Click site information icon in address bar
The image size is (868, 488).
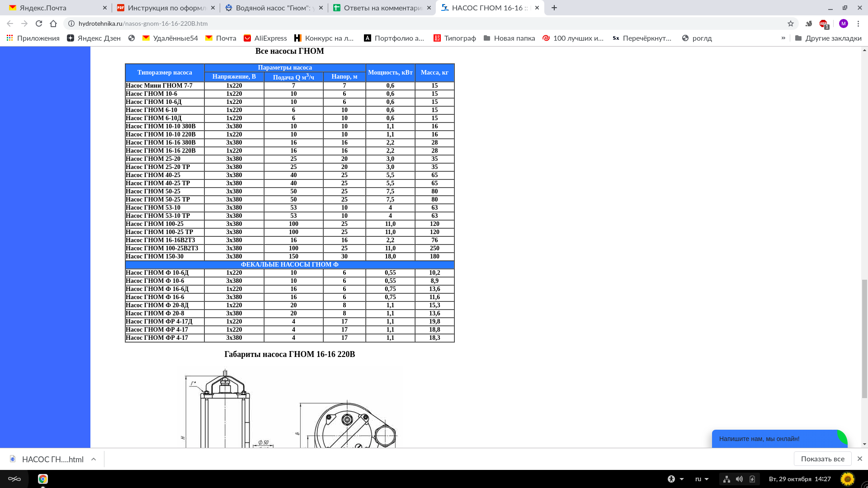coord(71,23)
